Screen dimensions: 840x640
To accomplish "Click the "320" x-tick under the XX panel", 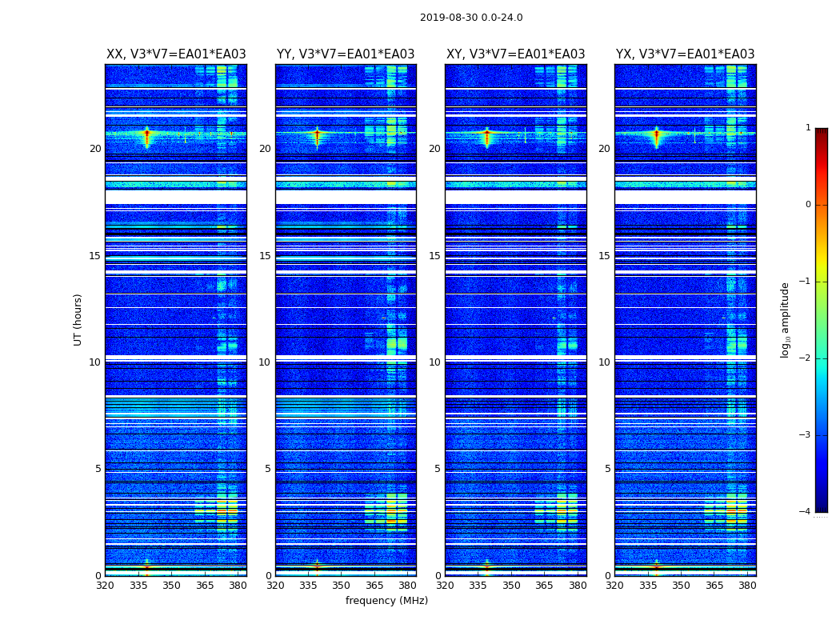I will tap(105, 586).
